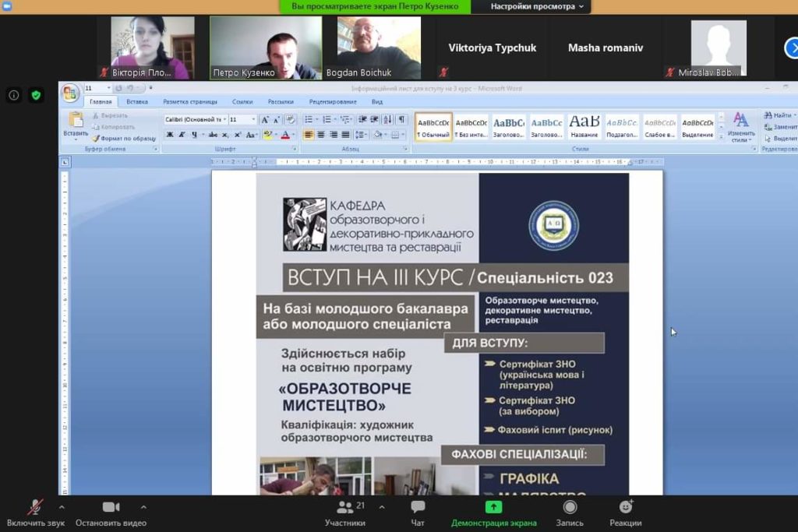This screenshot has height=532, width=798.
Task: Toggle bold Ж formatting in Word ribbon
Action: click(170, 135)
